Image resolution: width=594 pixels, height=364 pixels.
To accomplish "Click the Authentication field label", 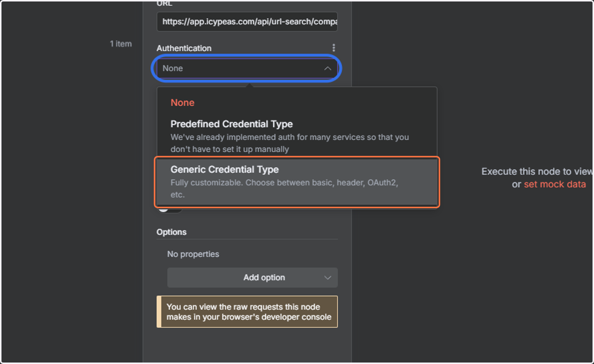I will tap(184, 48).
